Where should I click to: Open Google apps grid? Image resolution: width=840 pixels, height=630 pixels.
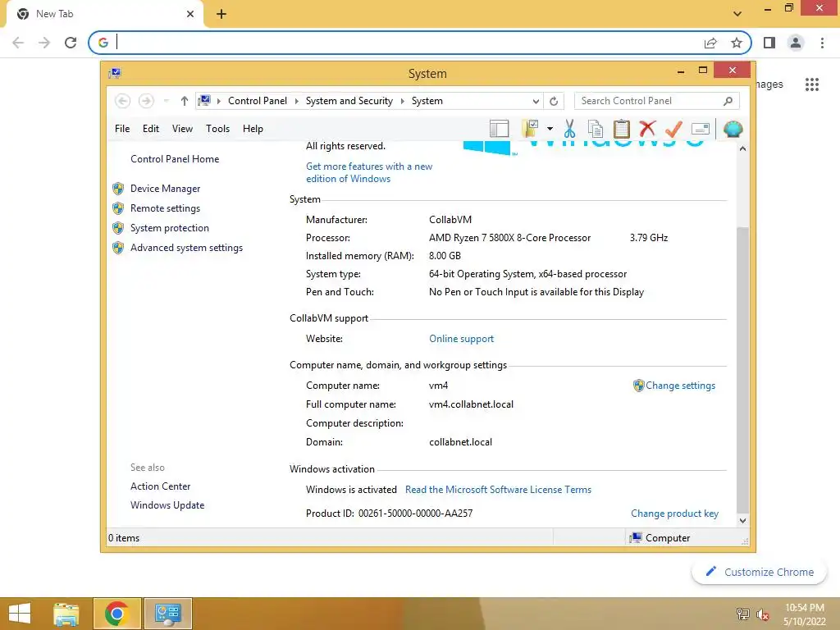811,84
